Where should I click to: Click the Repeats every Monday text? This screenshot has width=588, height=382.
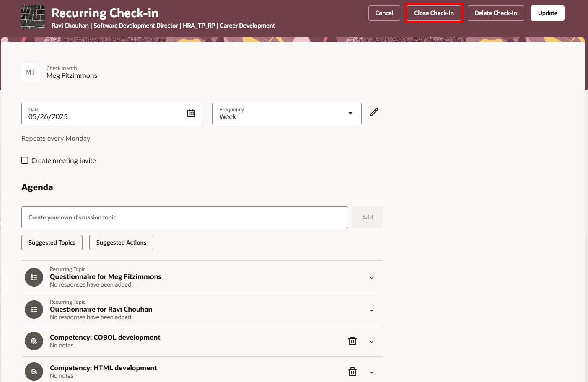click(x=56, y=139)
